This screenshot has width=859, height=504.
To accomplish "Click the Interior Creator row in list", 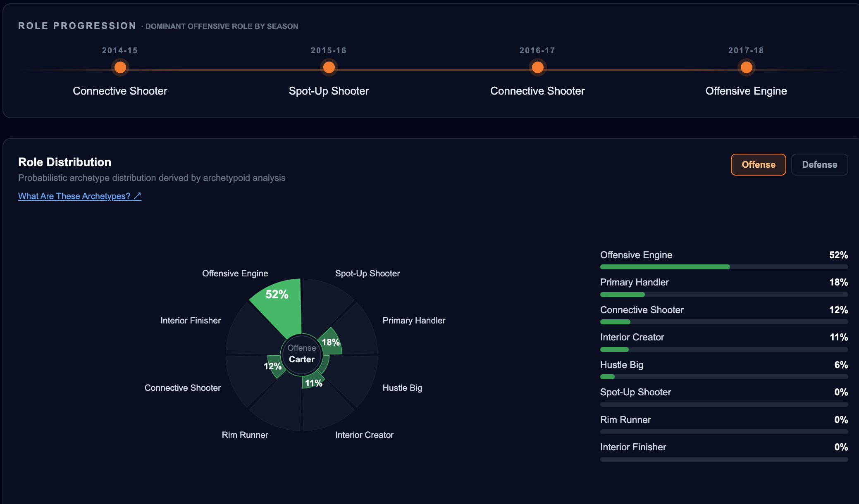I will pyautogui.click(x=724, y=342).
